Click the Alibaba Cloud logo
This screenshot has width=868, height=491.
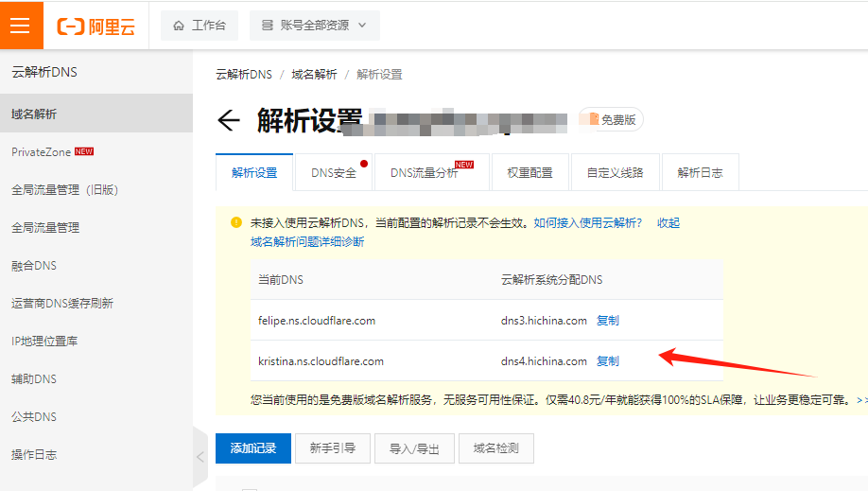[96, 26]
